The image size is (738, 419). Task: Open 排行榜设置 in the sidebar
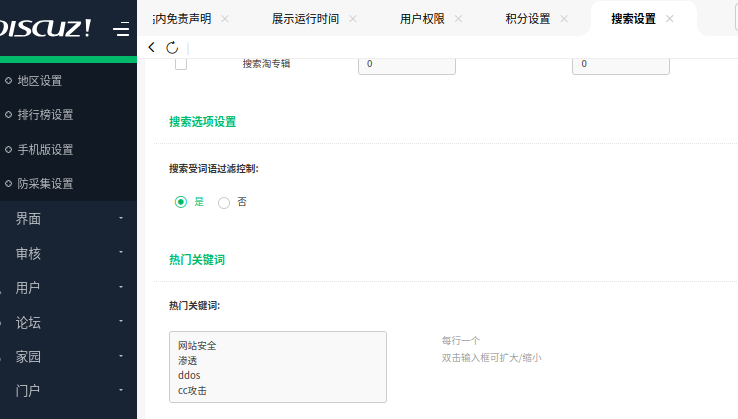click(x=45, y=115)
